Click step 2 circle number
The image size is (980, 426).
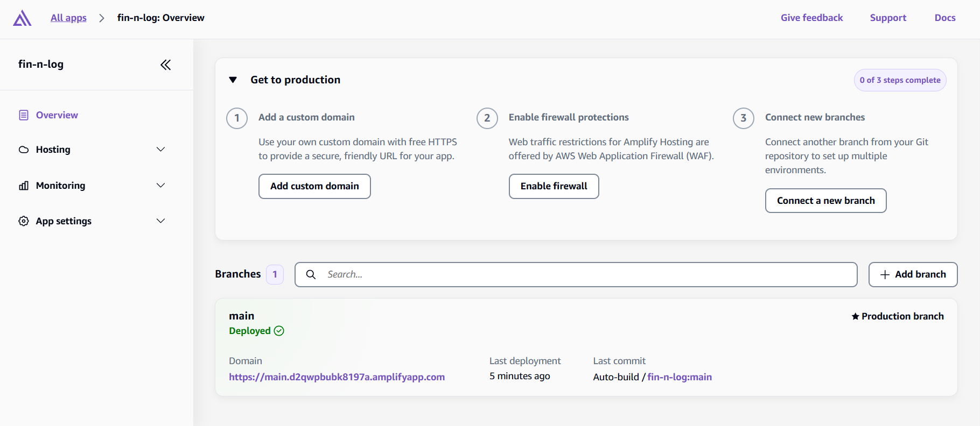tap(487, 118)
